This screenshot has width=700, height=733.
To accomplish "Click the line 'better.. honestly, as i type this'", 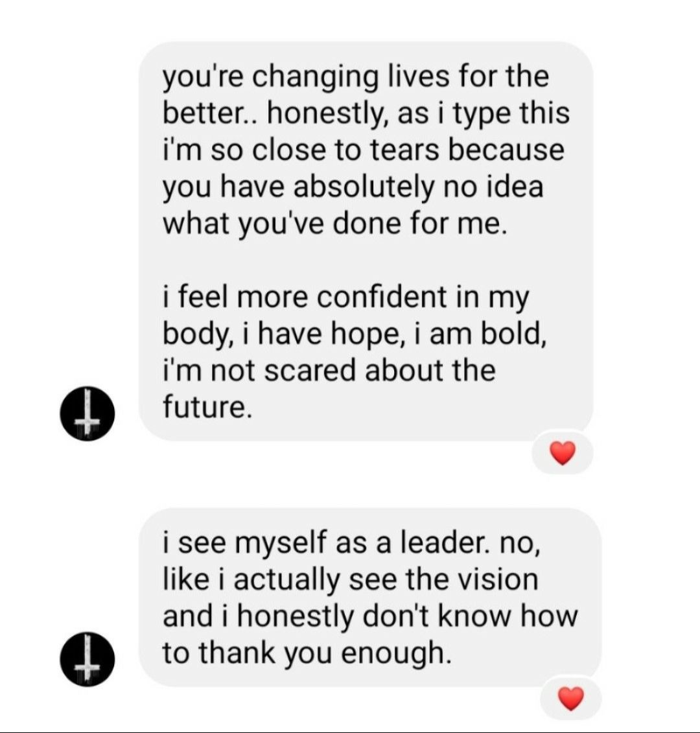I will click(366, 113).
